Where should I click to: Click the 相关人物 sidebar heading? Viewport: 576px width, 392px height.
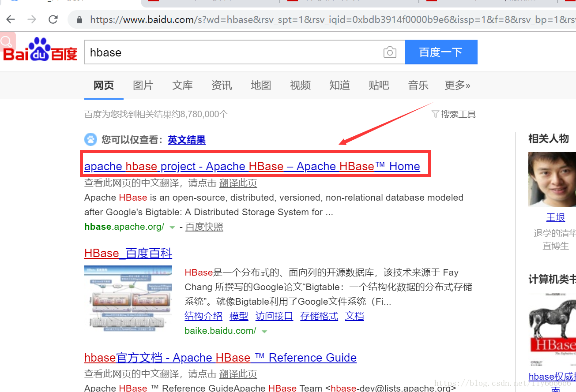click(x=549, y=139)
